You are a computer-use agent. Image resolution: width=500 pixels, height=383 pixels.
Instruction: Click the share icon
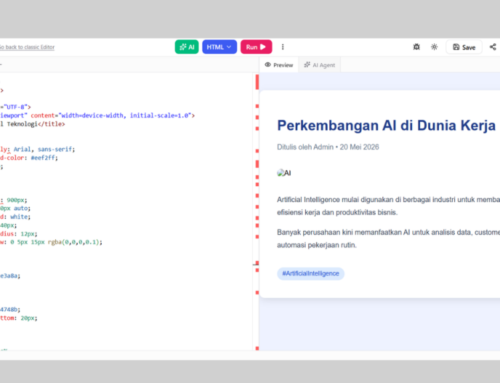tap(493, 47)
